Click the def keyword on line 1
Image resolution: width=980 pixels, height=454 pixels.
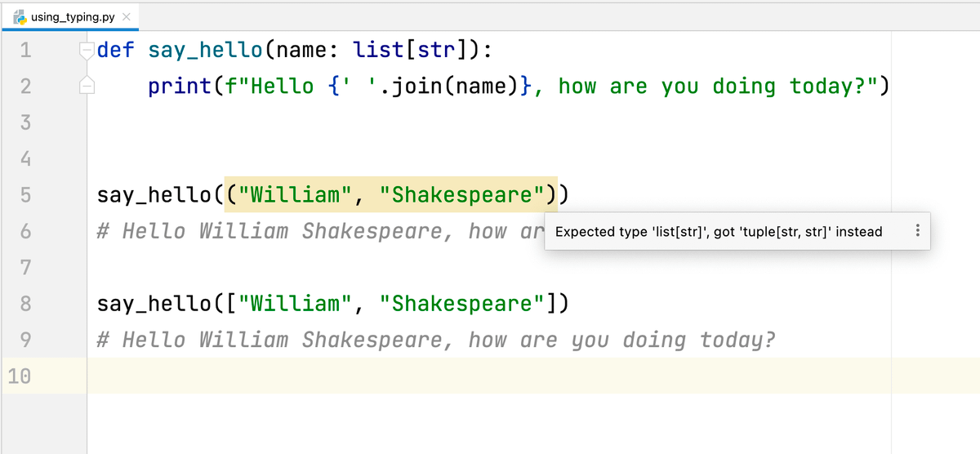(116, 51)
